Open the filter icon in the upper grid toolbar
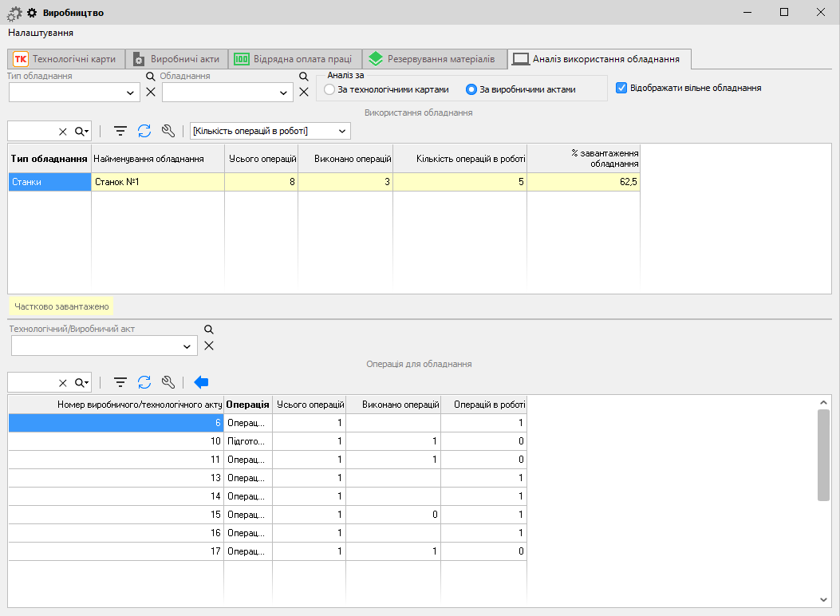 click(120, 131)
